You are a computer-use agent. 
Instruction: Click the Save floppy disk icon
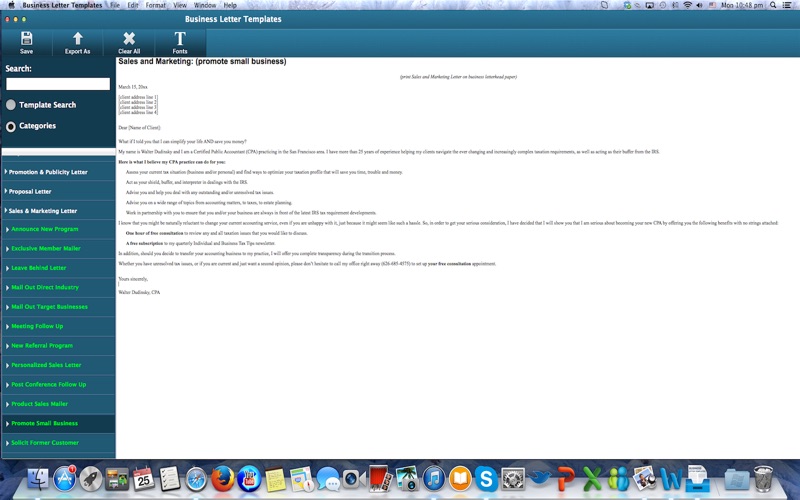(x=27, y=38)
